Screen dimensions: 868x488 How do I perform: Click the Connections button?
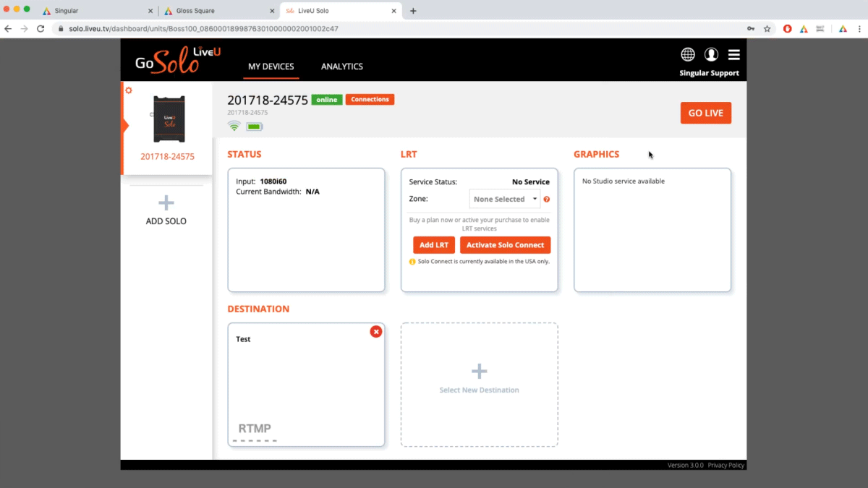[370, 100]
